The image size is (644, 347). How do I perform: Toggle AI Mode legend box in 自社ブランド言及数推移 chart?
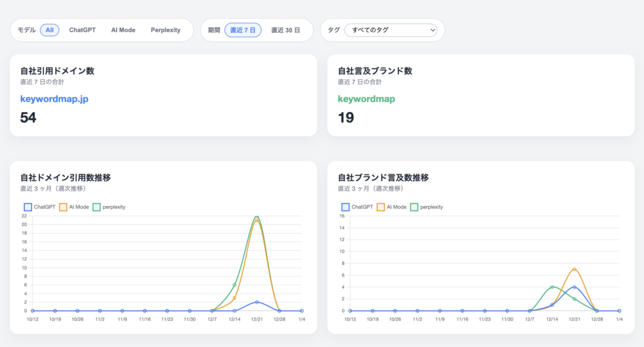pos(380,207)
